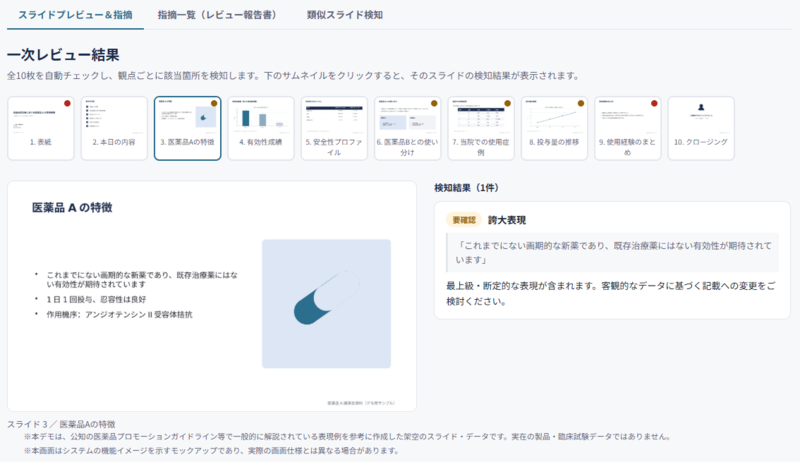This screenshot has width=800, height=462.
Task: Click the 一次レビュー結果 heading
Action: 63,55
